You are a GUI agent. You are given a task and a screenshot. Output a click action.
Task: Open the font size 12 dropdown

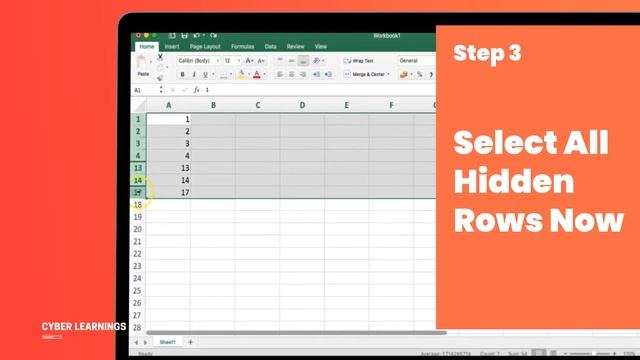click(x=232, y=60)
